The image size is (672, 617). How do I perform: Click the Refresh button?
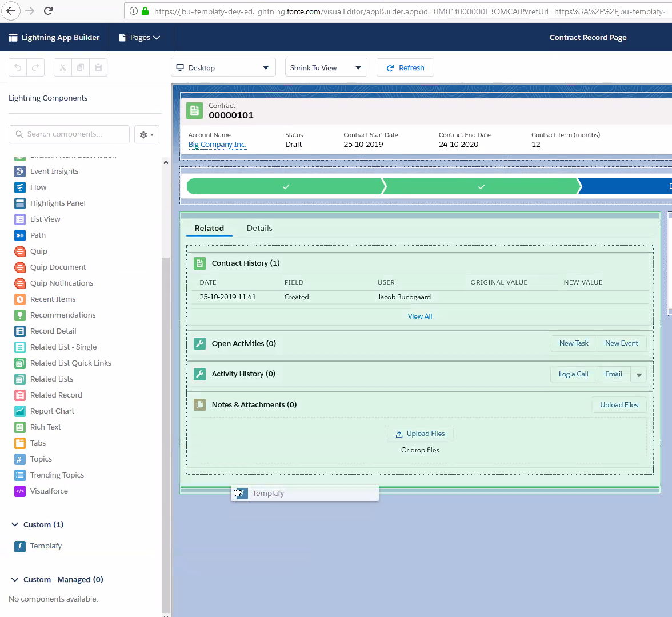tap(406, 67)
